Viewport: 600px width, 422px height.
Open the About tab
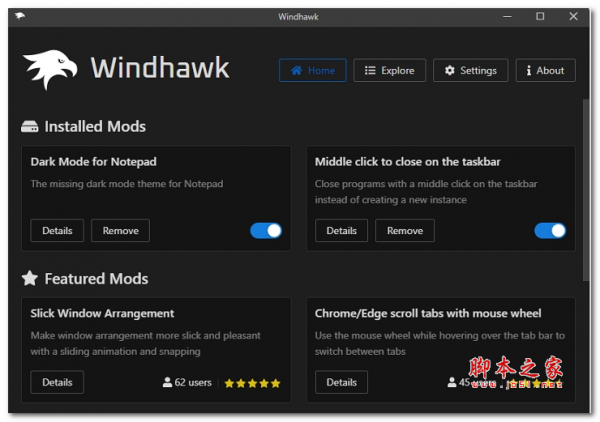coord(545,70)
